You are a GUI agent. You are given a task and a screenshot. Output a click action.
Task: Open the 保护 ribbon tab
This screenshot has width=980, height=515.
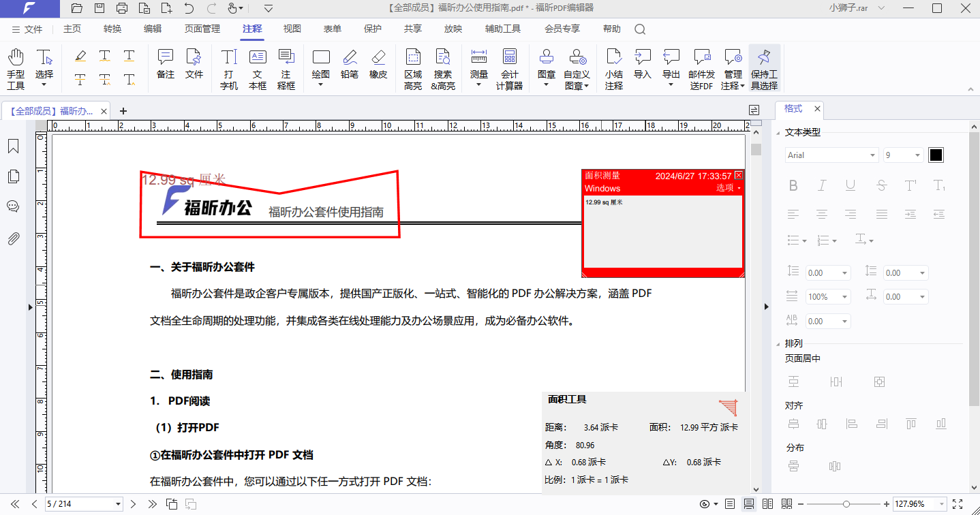pyautogui.click(x=373, y=29)
